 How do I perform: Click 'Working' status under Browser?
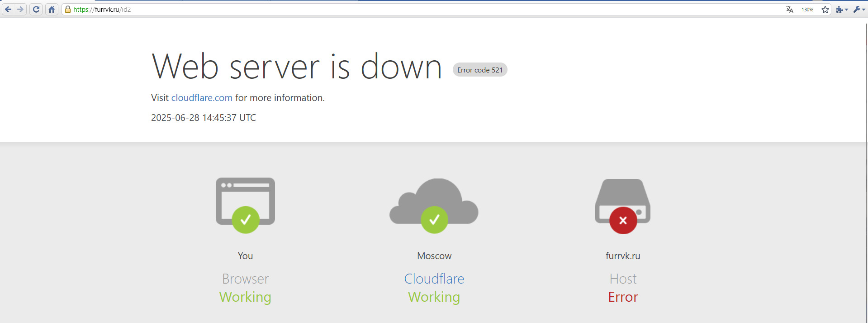coord(245,297)
